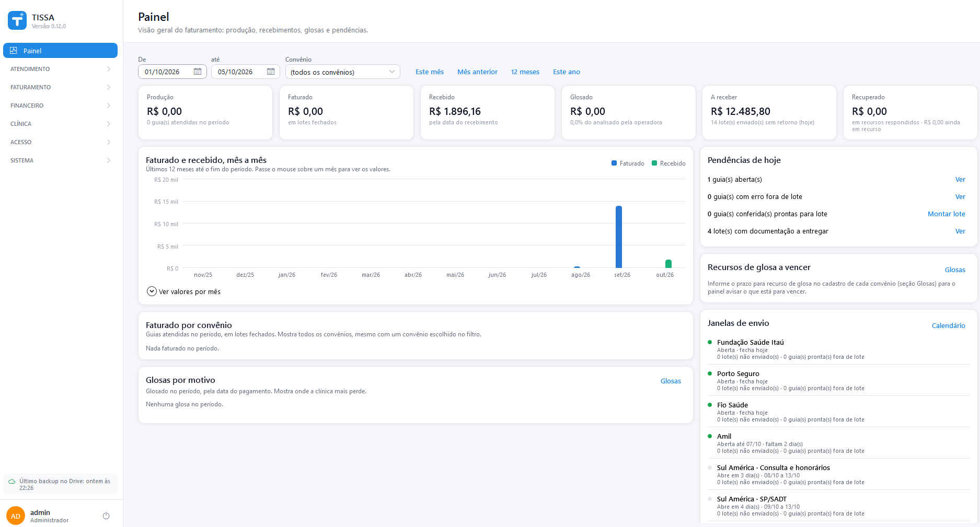Expand Ver valores por mês
This screenshot has height=527, width=980.
coord(183,291)
